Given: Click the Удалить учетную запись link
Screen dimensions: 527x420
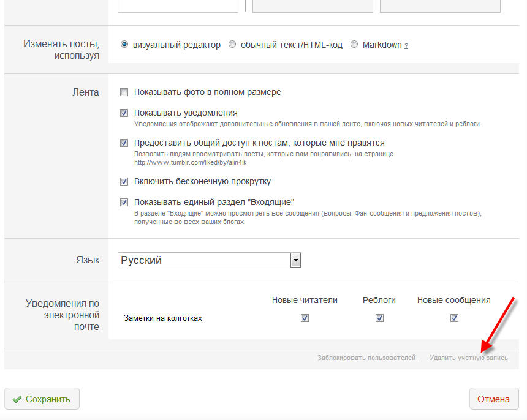Looking at the screenshot, I should pyautogui.click(x=469, y=358).
